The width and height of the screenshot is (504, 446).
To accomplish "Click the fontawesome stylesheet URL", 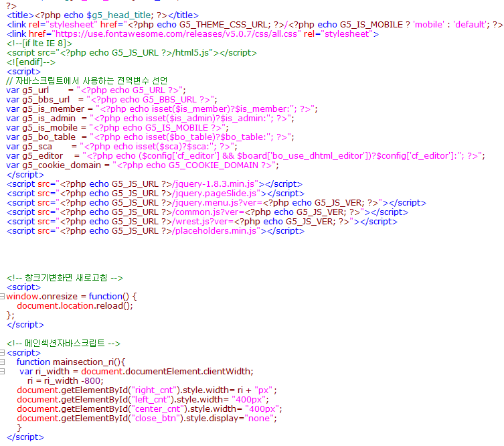I will pos(177,33).
